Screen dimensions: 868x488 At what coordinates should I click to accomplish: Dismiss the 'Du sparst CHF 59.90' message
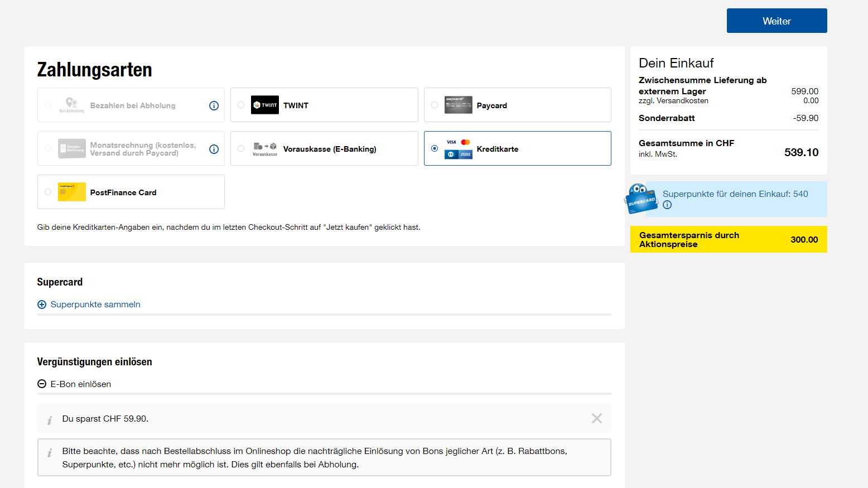pos(596,418)
